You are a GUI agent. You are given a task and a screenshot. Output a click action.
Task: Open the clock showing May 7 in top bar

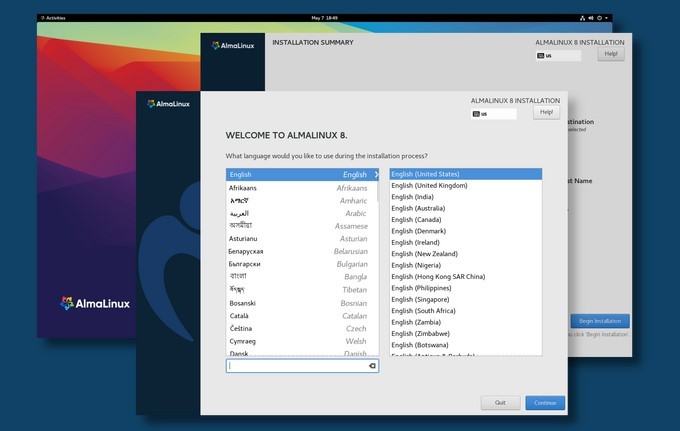point(324,18)
